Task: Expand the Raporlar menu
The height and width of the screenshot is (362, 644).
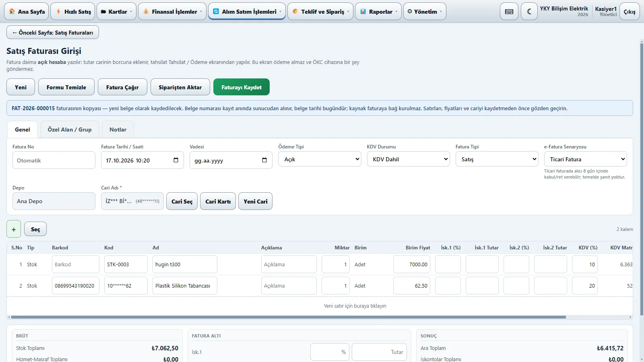Action: [378, 11]
